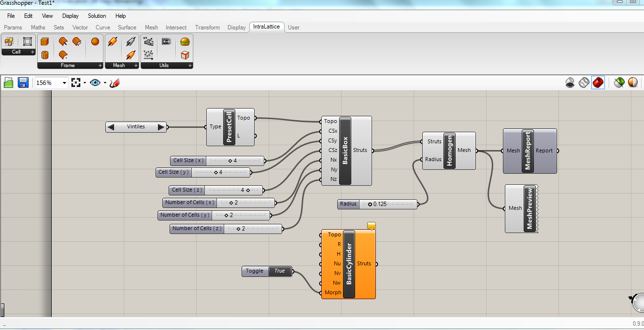Open the 156% zoom level dropdown

[x=64, y=83]
